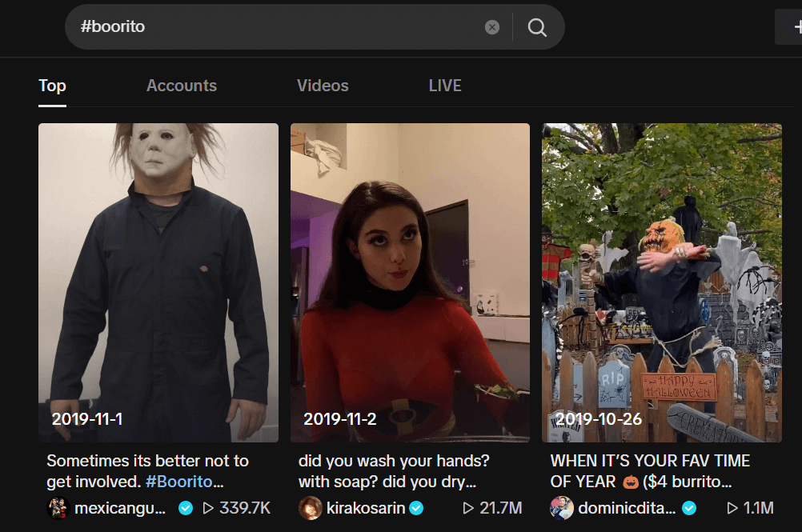Viewport: 802px width, 532px height.
Task: Click the #Boorito hashtag link in caption
Action: [179, 482]
